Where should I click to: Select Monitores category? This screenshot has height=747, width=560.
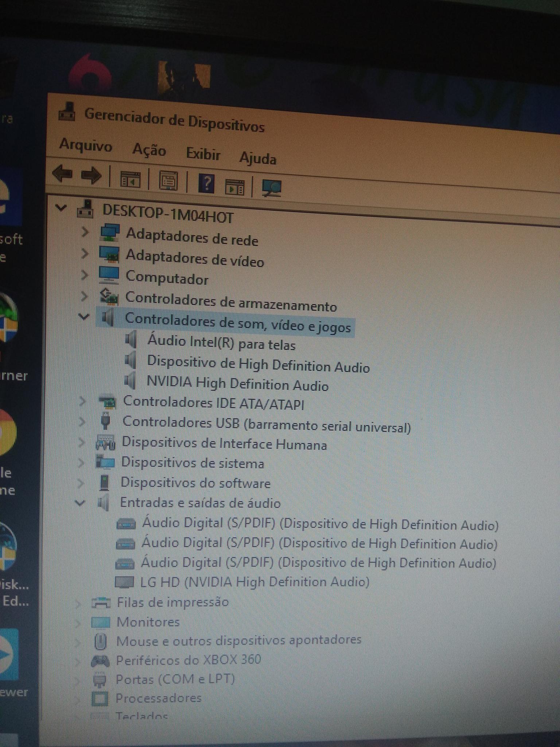[148, 622]
